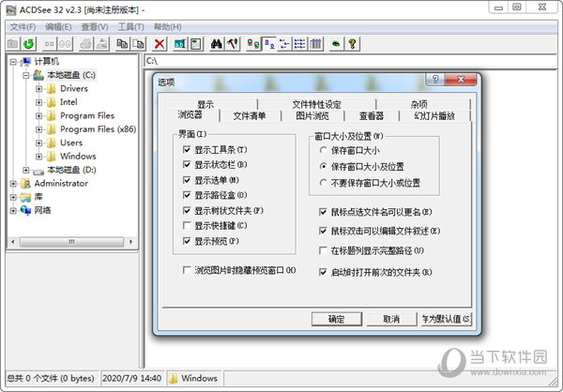Click the tree scrollbar right arrow

click(x=130, y=242)
